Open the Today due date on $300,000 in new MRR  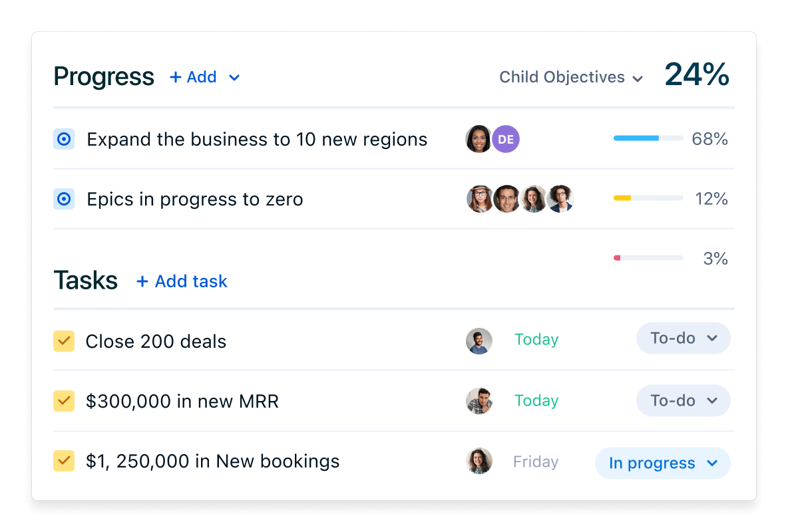[536, 400]
